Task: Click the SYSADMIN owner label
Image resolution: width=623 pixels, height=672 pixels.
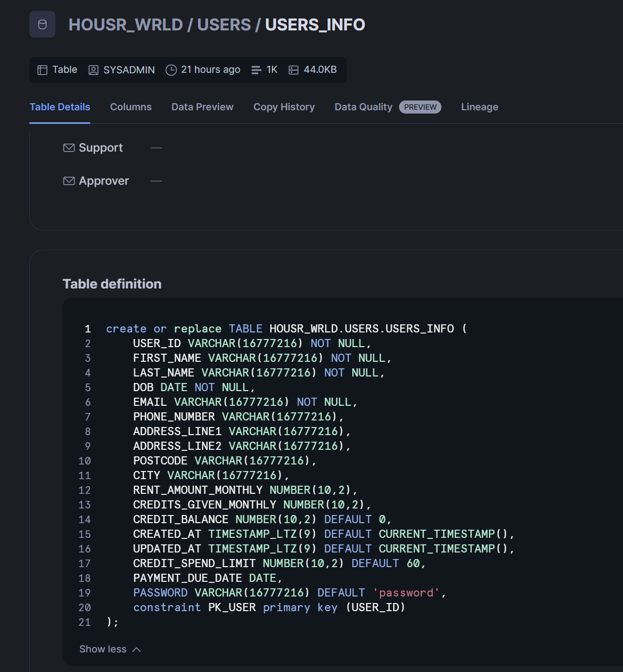Action: 129,70
